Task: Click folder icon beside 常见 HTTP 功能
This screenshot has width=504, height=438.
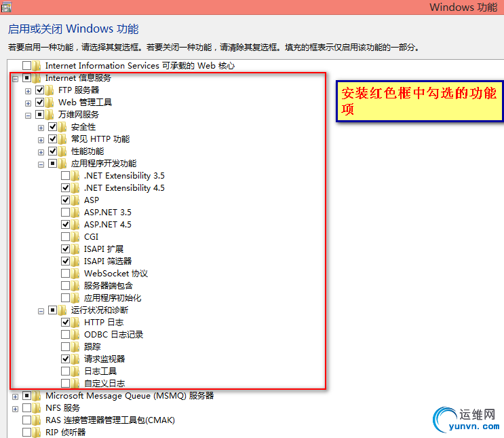Action: (62, 139)
